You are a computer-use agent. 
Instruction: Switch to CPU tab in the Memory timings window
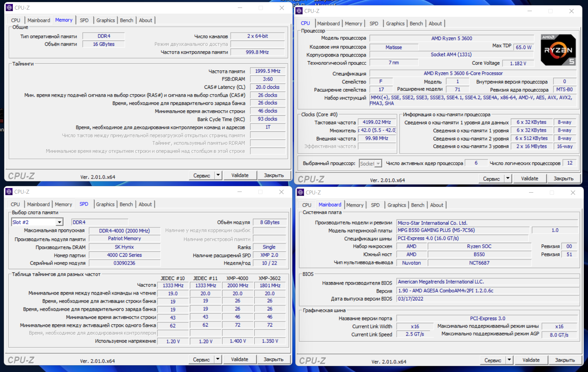[x=16, y=20]
